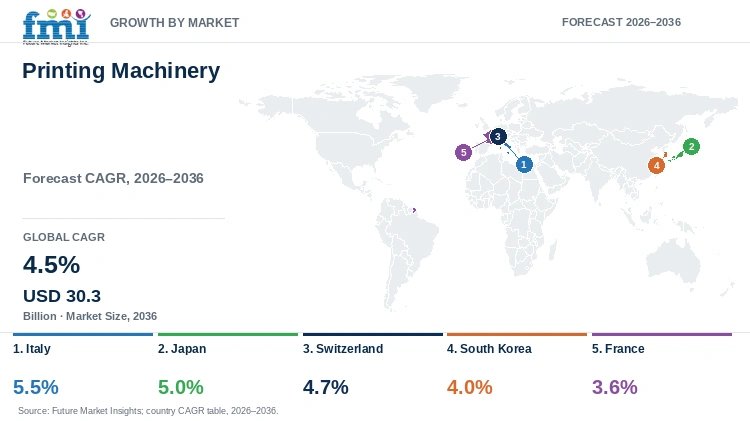Click the blue color bar above Italy
This screenshot has width=750, height=421.
point(83,334)
